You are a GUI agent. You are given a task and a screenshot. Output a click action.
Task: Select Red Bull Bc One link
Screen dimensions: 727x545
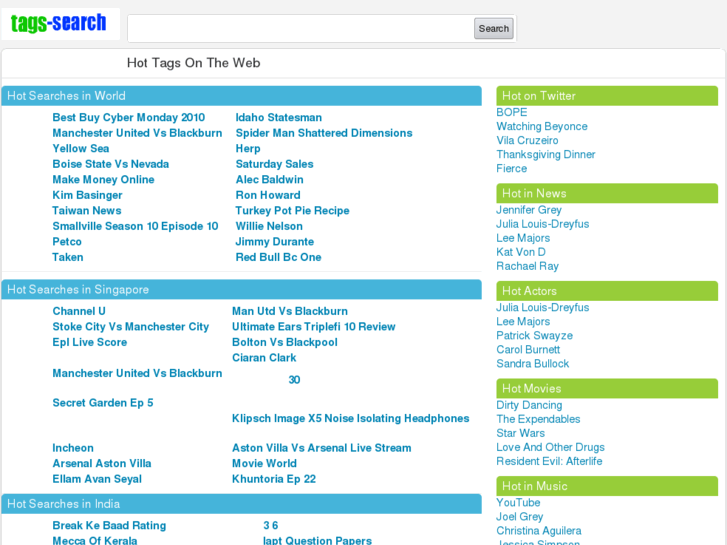point(278,257)
